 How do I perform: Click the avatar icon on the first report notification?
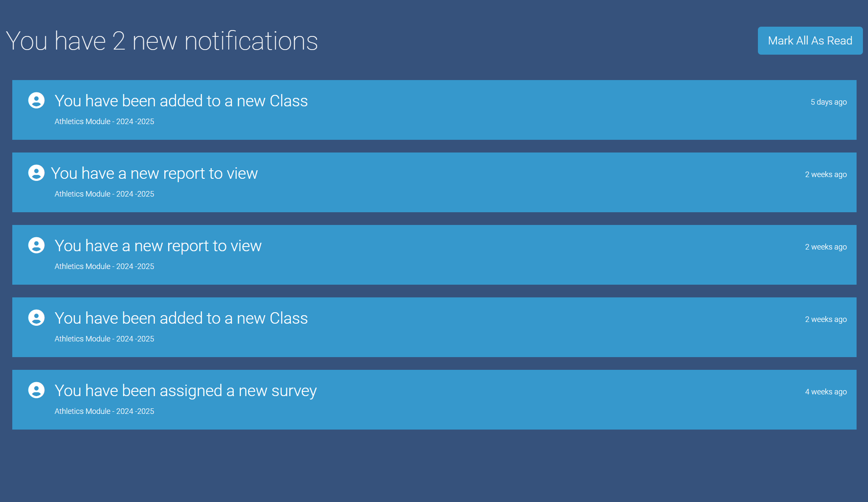pyautogui.click(x=36, y=173)
